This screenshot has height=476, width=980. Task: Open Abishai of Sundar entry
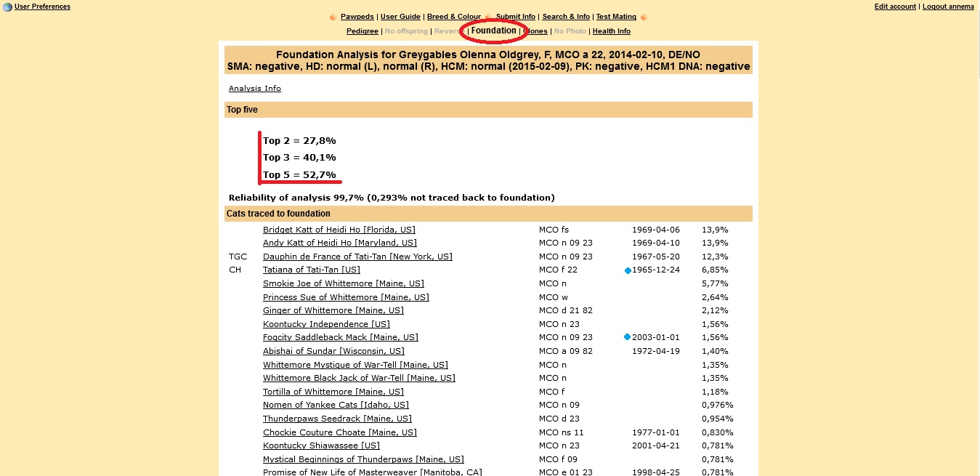coord(333,351)
